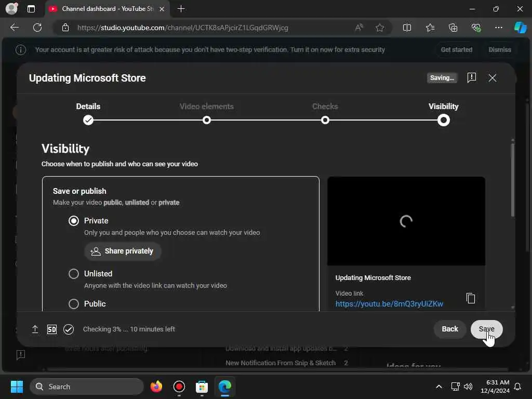Click the taskbar Search box

point(87,387)
